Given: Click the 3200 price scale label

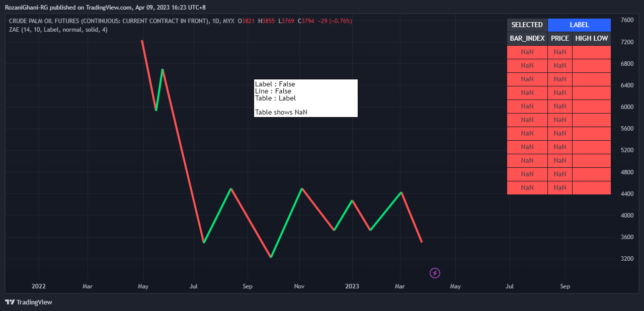Looking at the screenshot, I should point(627,259).
